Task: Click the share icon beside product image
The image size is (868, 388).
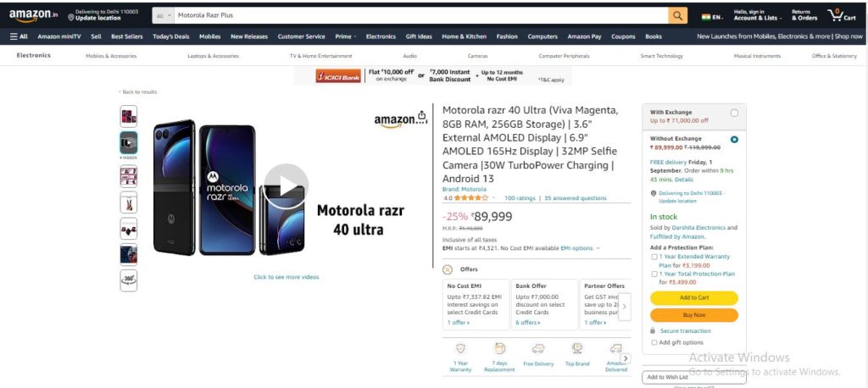Action: [422, 115]
